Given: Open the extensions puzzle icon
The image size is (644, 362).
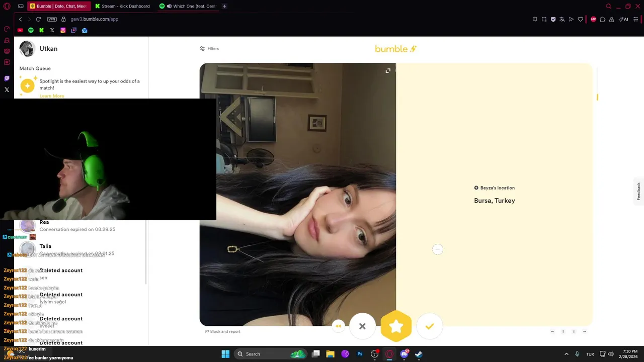Looking at the screenshot, I should tap(602, 19).
